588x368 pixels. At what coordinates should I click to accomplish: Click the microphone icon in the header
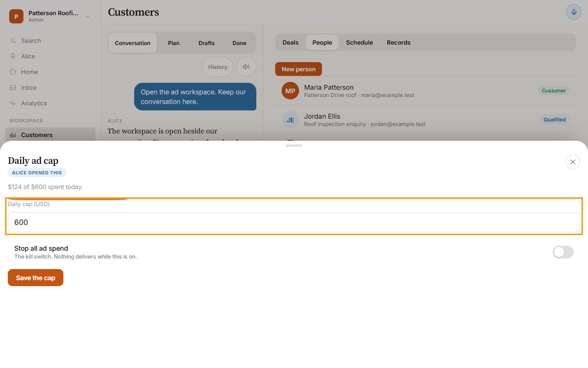[573, 12]
